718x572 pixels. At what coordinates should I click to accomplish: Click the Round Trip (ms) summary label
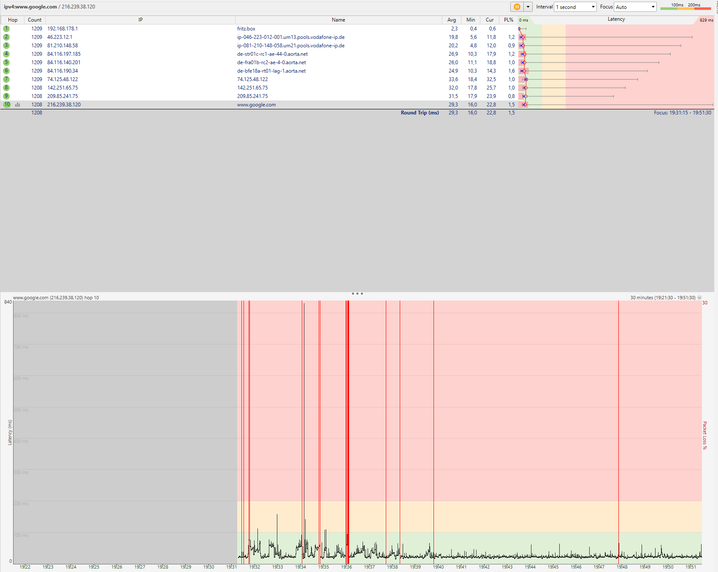tap(419, 113)
